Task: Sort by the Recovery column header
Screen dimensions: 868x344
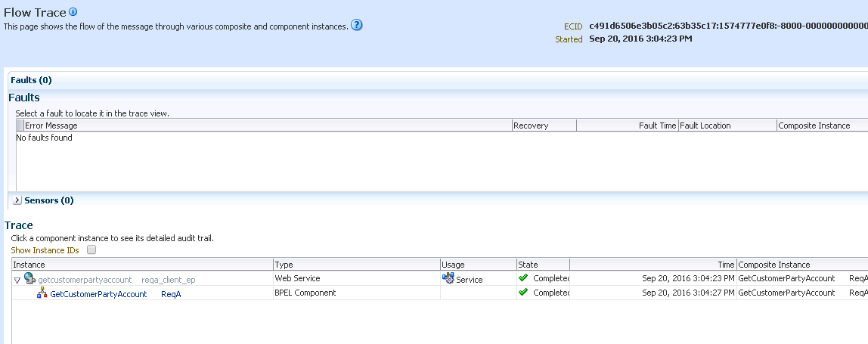Action: point(544,126)
